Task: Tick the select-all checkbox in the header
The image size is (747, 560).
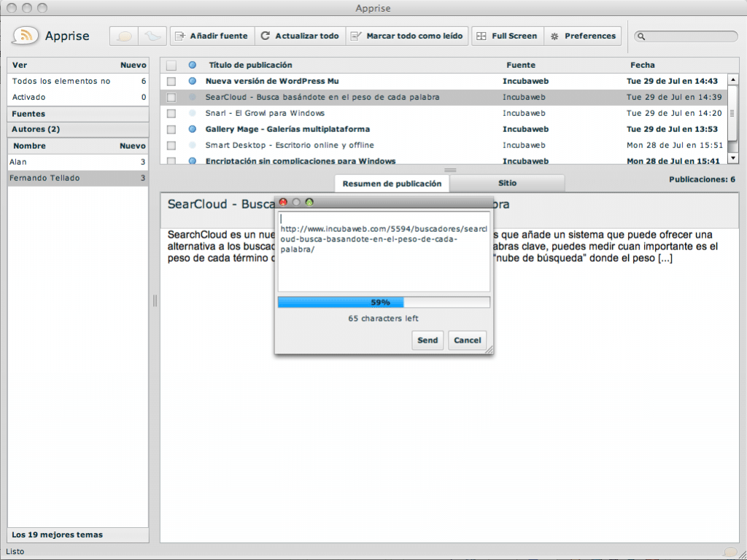Action: pos(171,65)
